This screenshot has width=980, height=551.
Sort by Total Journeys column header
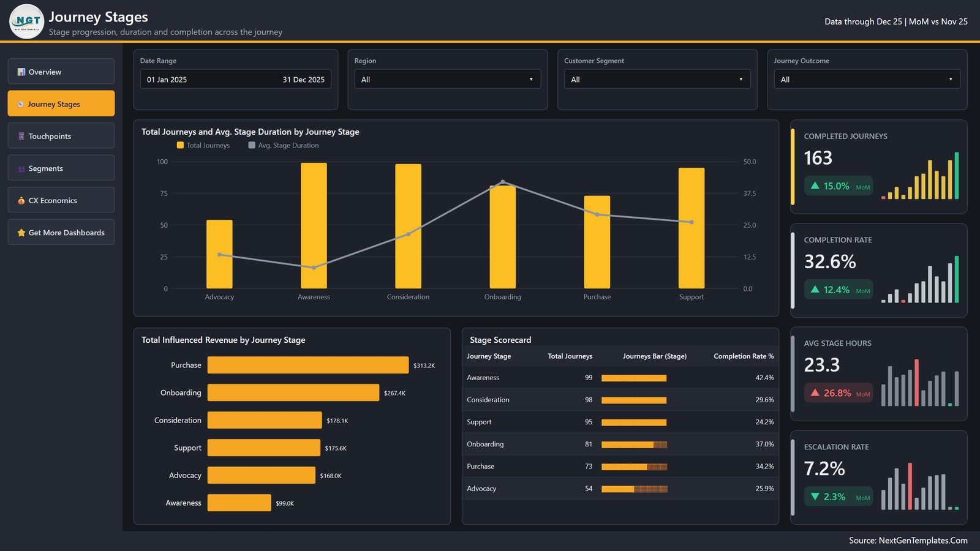[x=570, y=356]
